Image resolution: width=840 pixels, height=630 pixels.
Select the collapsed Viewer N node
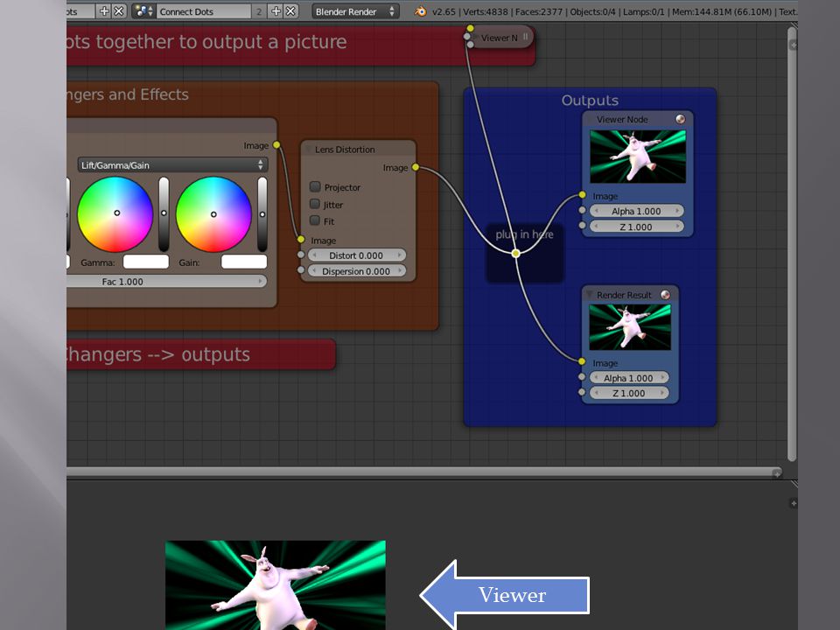[x=499, y=38]
